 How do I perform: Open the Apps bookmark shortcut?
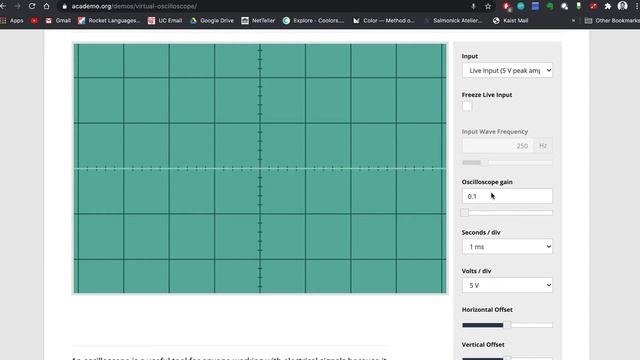click(12, 20)
